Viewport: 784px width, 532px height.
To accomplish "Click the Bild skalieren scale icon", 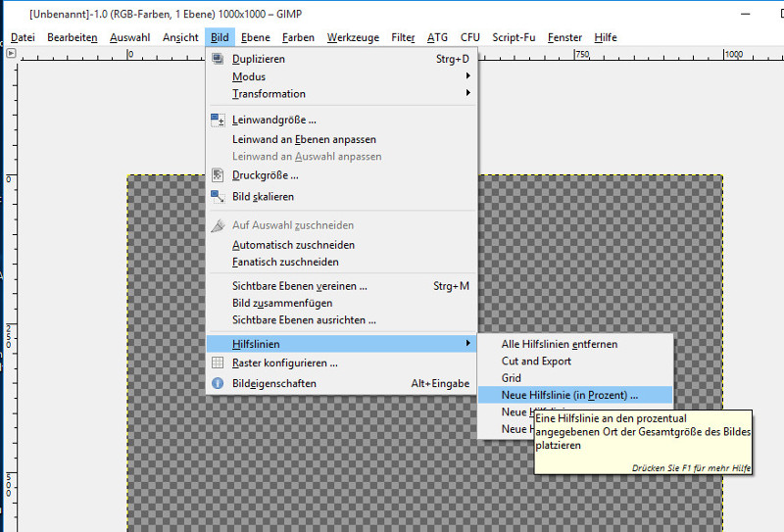I will pyautogui.click(x=218, y=197).
